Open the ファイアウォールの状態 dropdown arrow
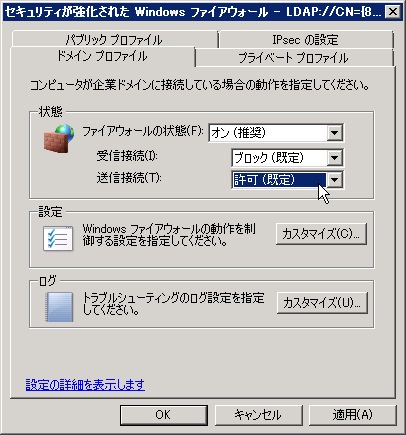 (334, 133)
